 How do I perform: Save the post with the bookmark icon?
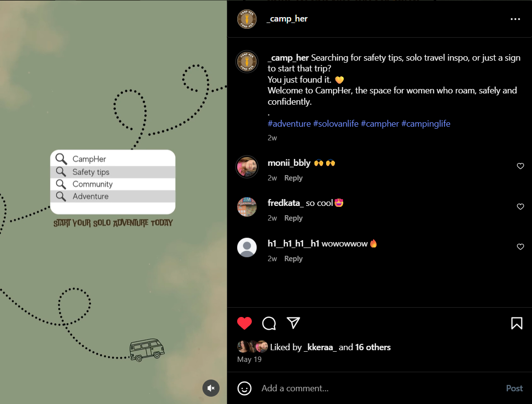[517, 323]
